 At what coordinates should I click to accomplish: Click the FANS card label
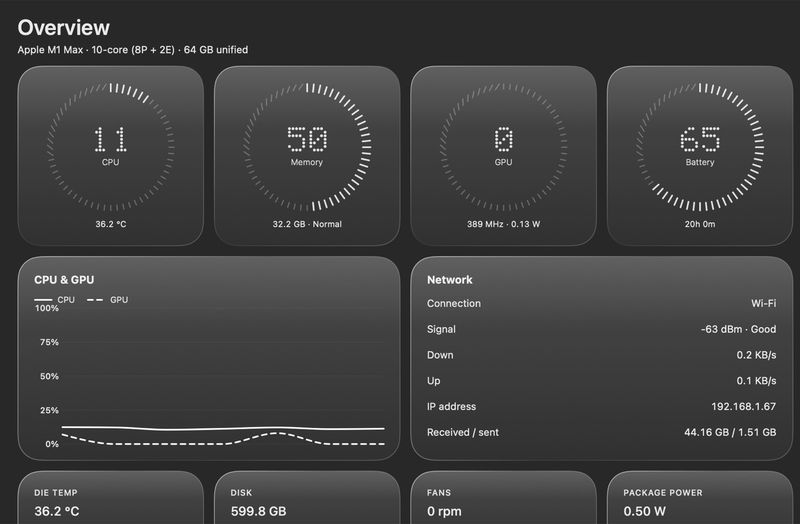click(439, 493)
